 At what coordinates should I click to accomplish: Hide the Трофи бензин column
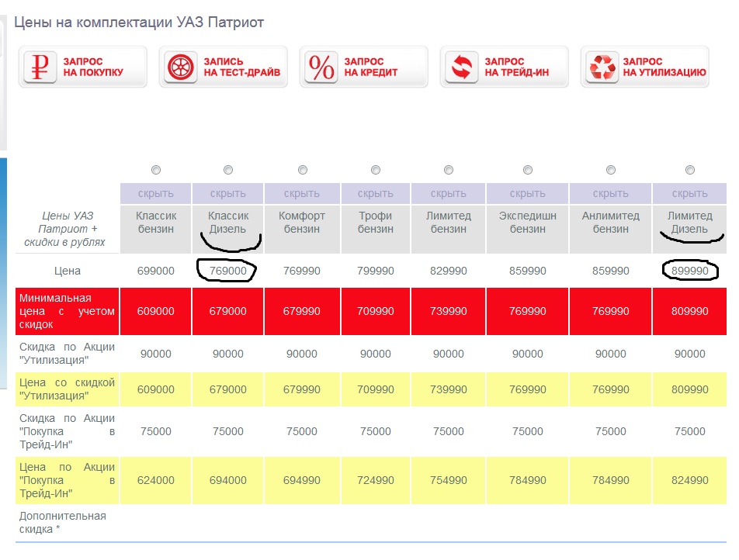(375, 194)
